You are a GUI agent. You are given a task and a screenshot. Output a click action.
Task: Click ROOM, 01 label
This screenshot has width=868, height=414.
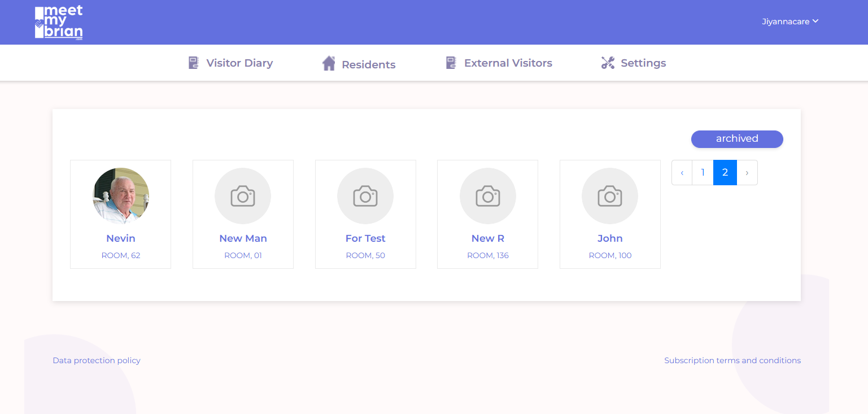click(243, 255)
